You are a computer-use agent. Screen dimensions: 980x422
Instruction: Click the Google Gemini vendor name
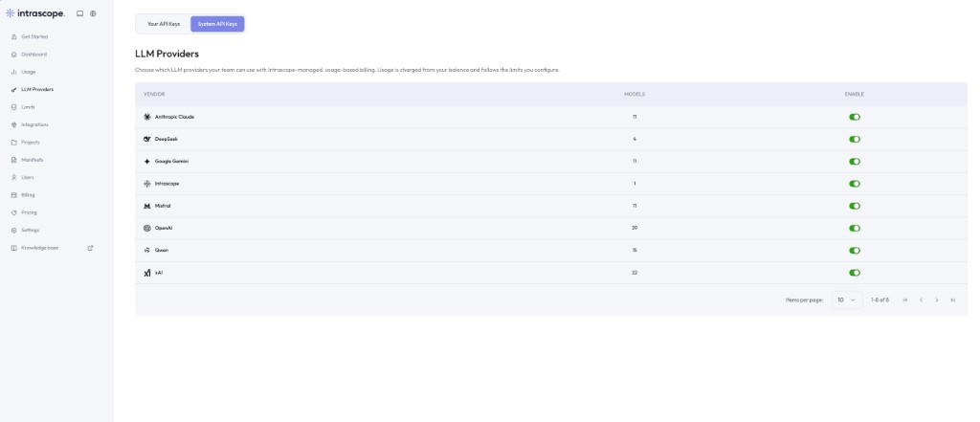click(172, 162)
